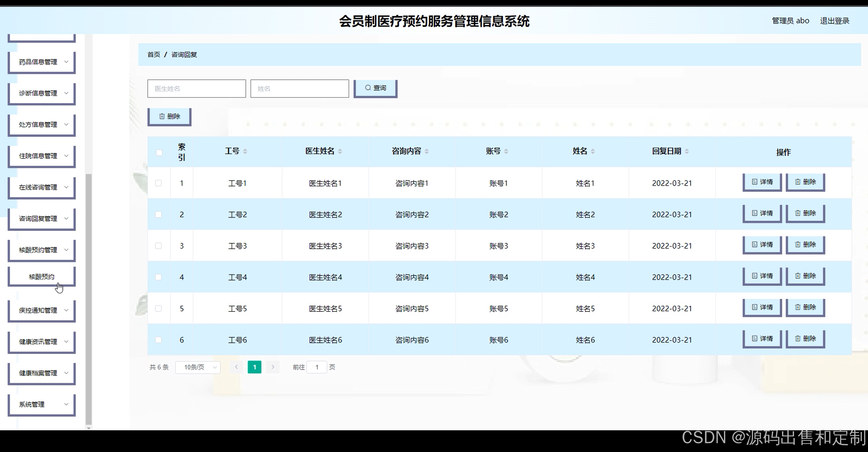Sort by 回复日期 column arrows
This screenshot has width=868, height=452.
point(687,151)
